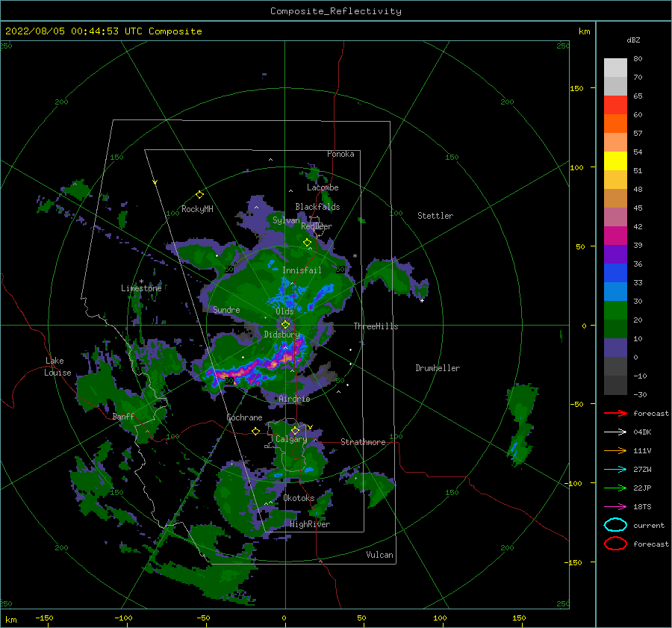
Task: Click the white 04DK arrow in the legend
Action: pyautogui.click(x=615, y=432)
